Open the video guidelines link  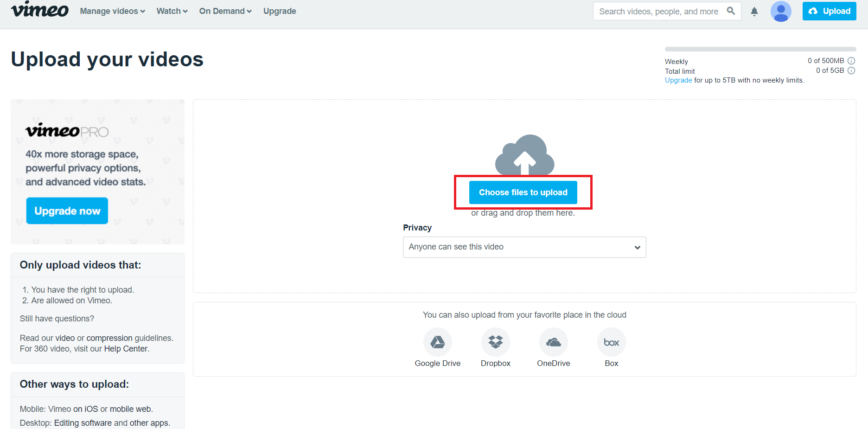(65, 338)
